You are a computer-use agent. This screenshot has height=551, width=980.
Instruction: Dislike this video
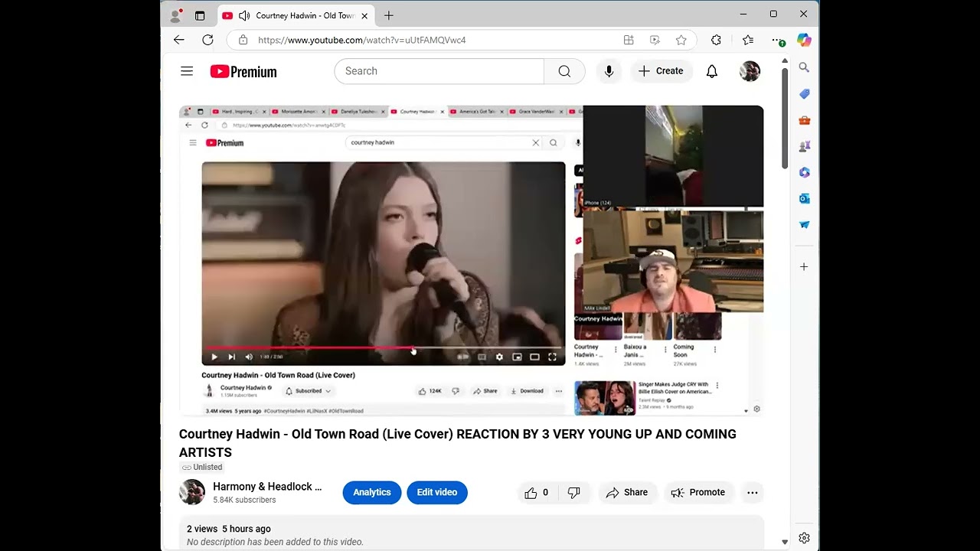click(574, 493)
